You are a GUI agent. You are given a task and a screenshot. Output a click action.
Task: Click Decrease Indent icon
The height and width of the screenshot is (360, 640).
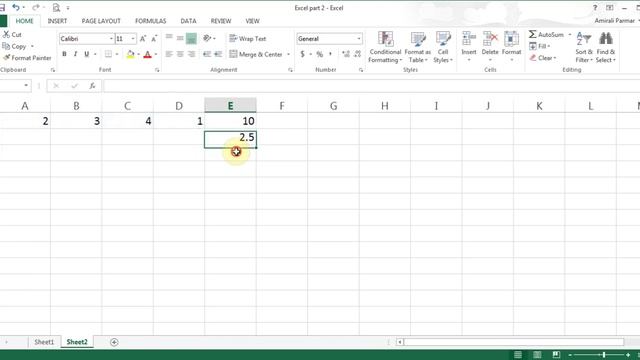[207, 54]
